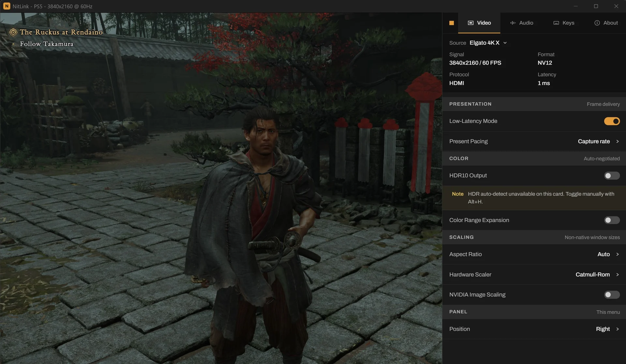Click the Auto-negotiated caption

coord(602,159)
